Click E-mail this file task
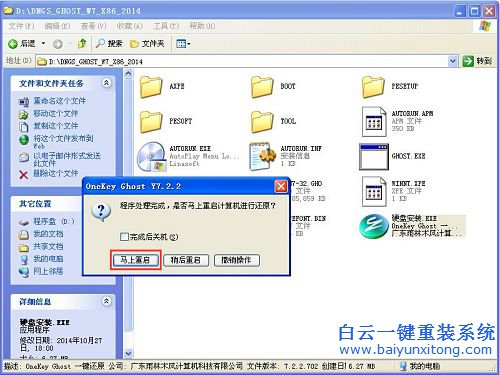The image size is (500, 375). click(x=67, y=159)
